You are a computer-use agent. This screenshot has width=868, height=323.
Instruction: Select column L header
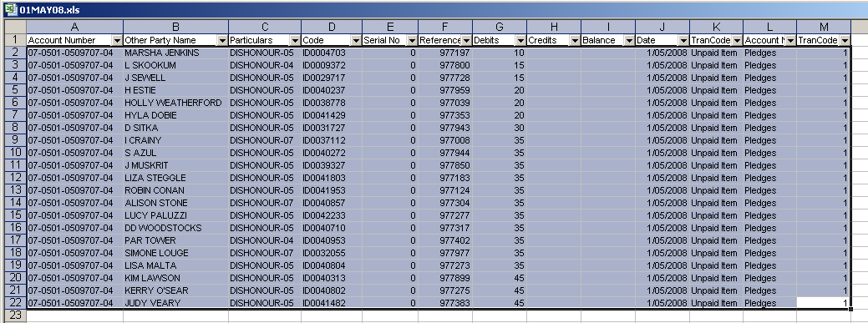[770, 27]
